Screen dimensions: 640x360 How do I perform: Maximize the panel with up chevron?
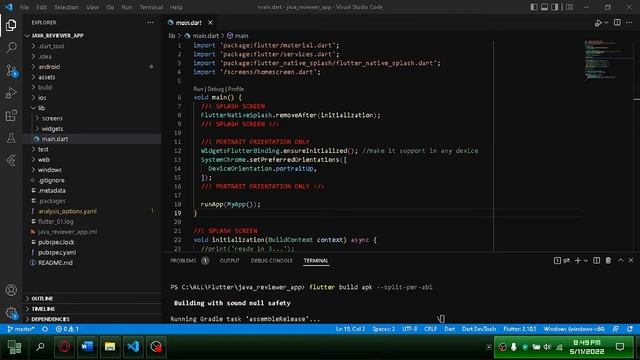pyautogui.click(x=620, y=260)
